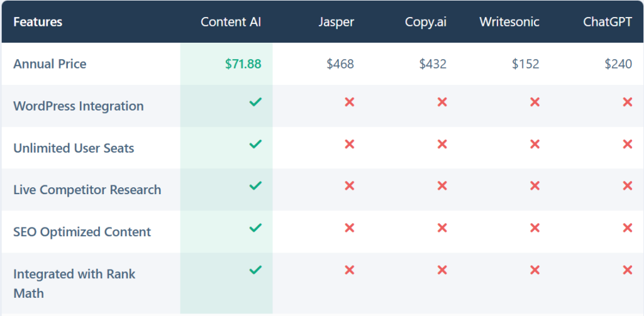Click the $152 Writesonic price
644x316 pixels.
click(x=526, y=64)
